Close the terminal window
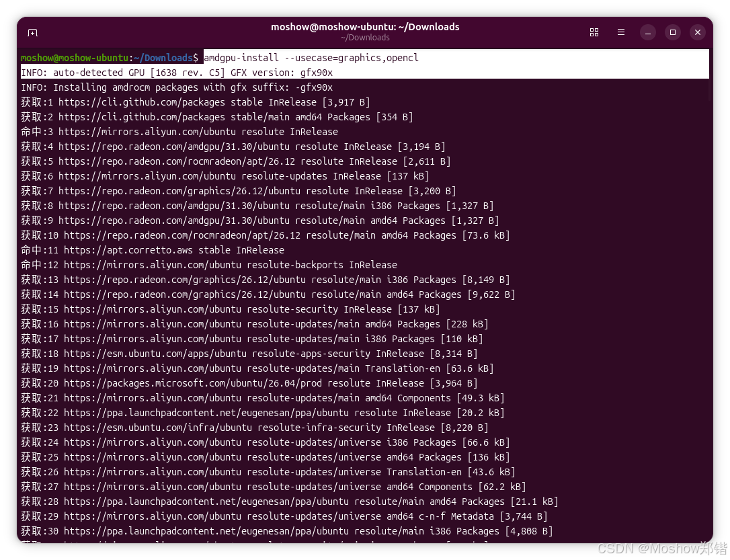The width and height of the screenshot is (730, 560). pos(698,32)
